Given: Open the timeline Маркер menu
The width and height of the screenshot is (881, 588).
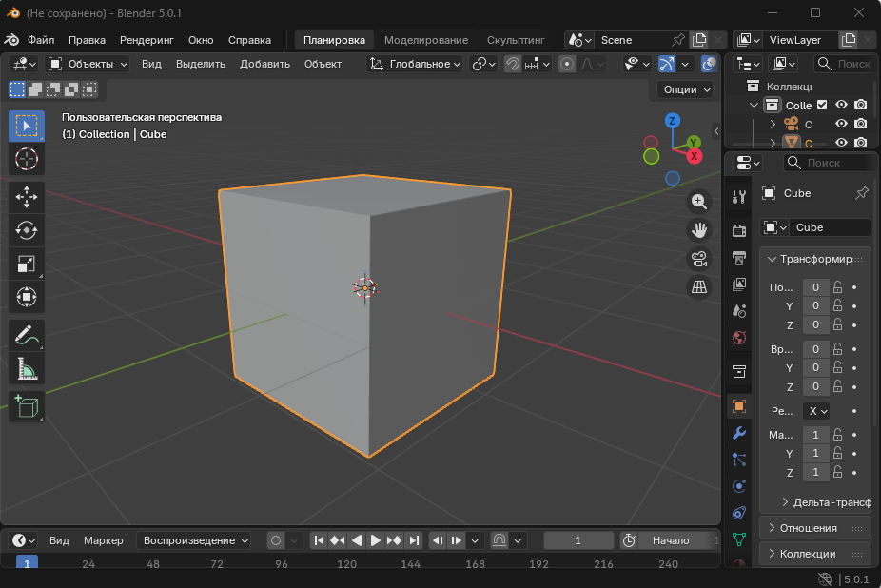Looking at the screenshot, I should coord(104,540).
